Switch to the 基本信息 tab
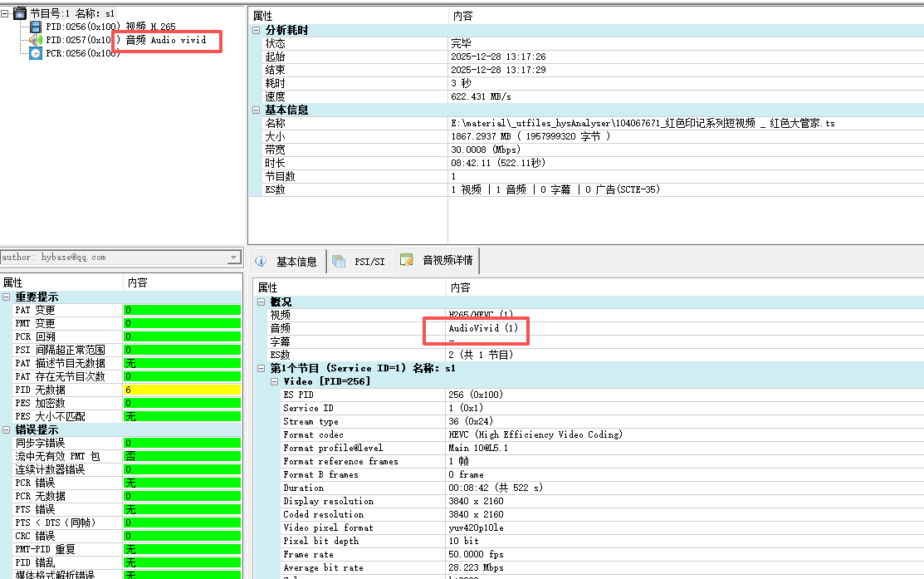924x579 pixels. click(288, 261)
